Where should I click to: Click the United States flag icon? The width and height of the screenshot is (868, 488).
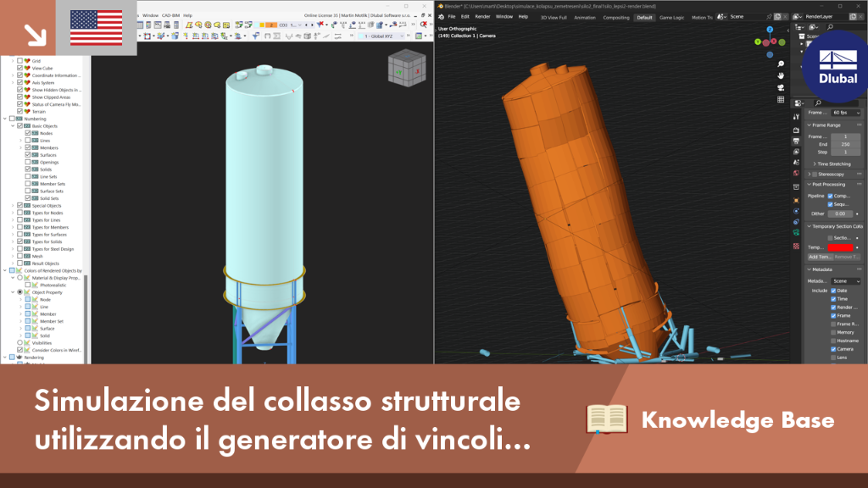coord(97,28)
